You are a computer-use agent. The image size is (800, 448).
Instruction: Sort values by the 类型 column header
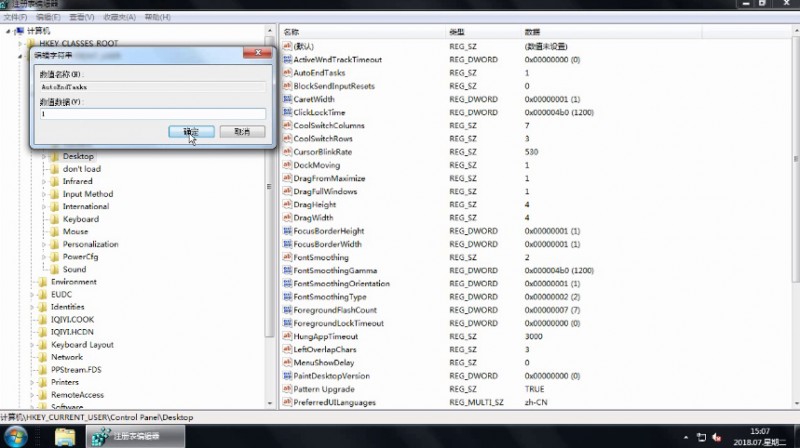point(458,32)
